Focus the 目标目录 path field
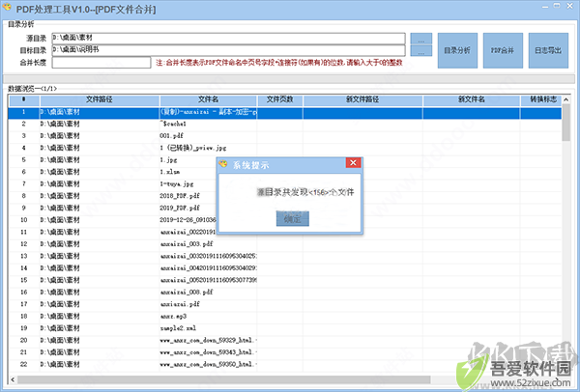This screenshot has width=580, height=392. point(228,50)
